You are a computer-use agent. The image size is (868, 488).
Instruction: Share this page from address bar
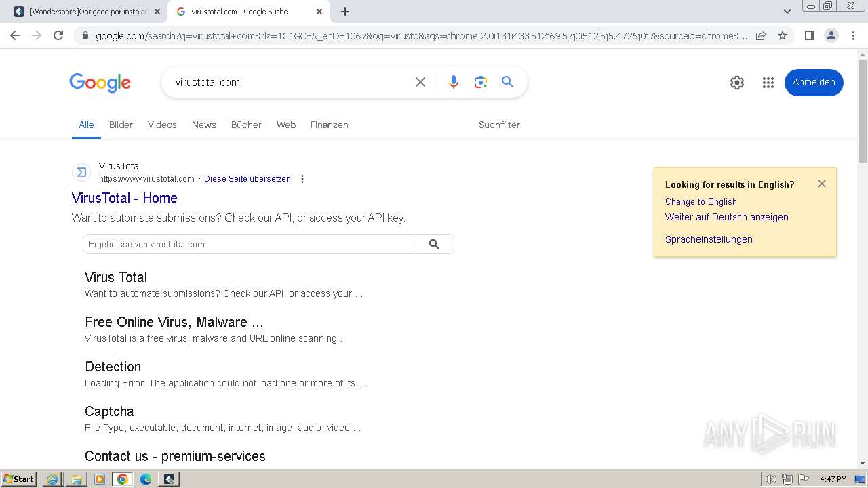click(761, 35)
